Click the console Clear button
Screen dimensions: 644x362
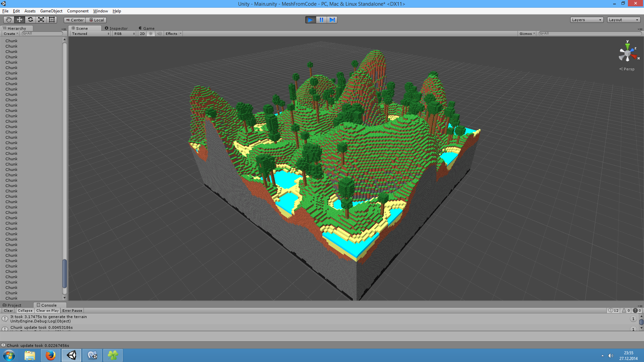pos(8,311)
